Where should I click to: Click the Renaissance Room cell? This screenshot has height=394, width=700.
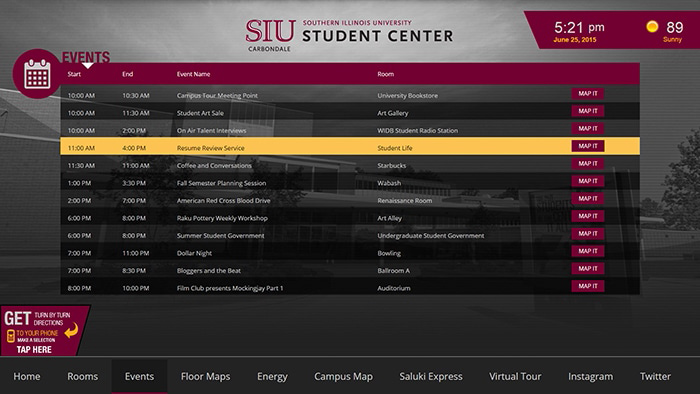click(404, 201)
